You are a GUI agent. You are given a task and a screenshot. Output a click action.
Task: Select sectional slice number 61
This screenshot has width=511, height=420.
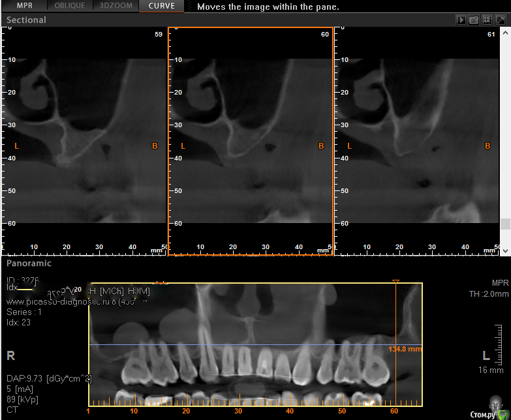418,140
